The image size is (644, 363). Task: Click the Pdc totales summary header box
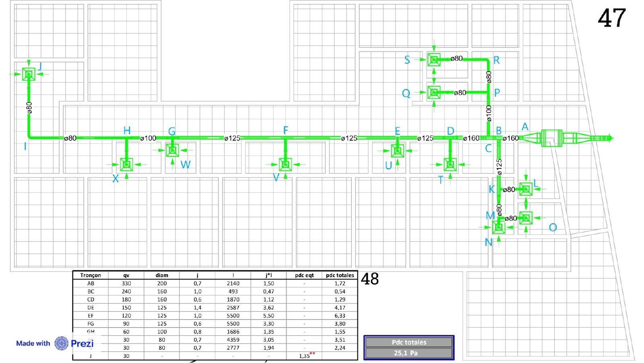(x=409, y=342)
